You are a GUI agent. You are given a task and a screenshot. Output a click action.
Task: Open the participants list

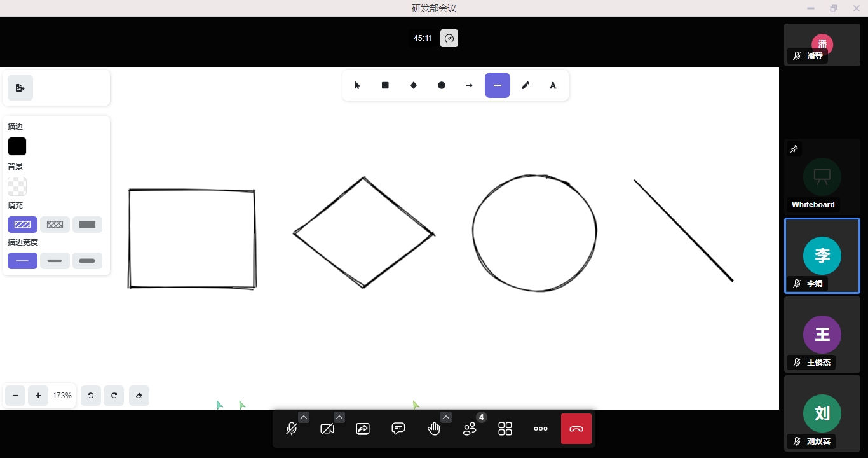click(x=470, y=429)
